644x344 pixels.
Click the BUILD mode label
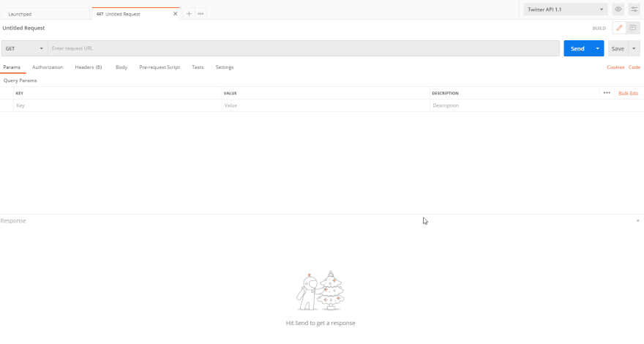click(599, 28)
